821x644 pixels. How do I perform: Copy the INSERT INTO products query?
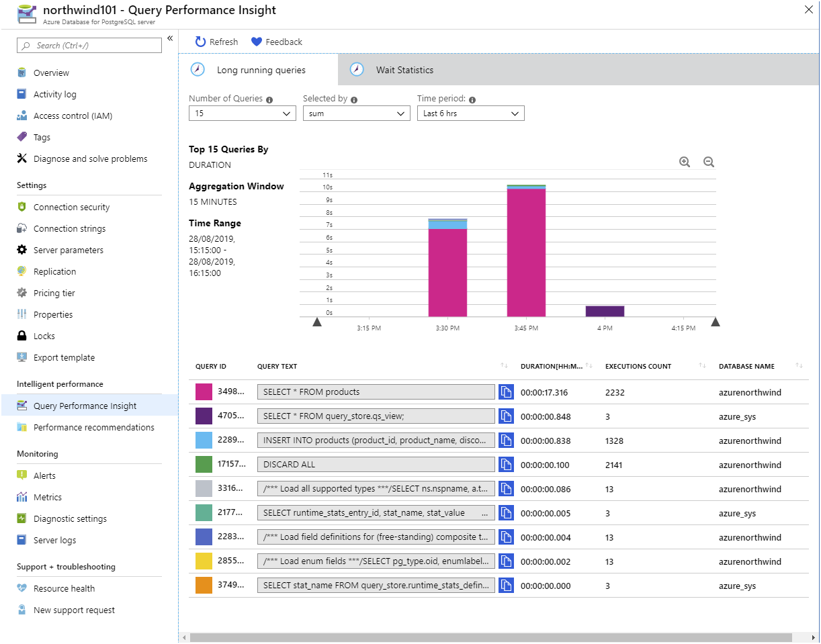click(506, 441)
